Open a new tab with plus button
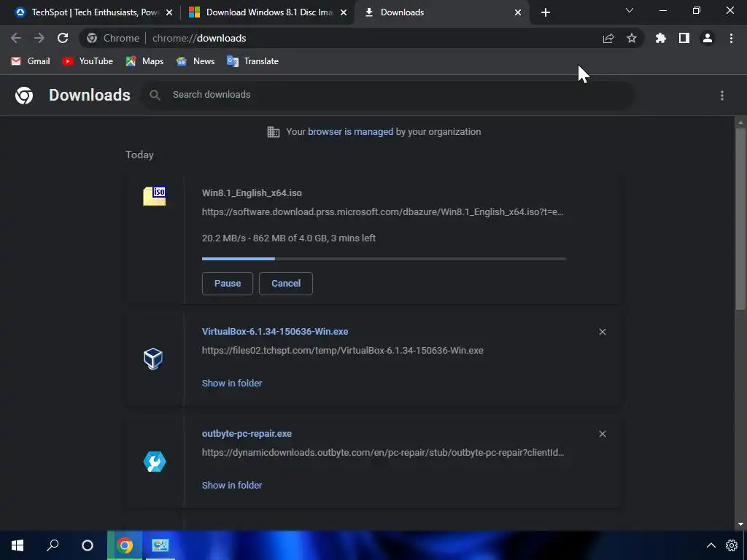 pos(546,13)
